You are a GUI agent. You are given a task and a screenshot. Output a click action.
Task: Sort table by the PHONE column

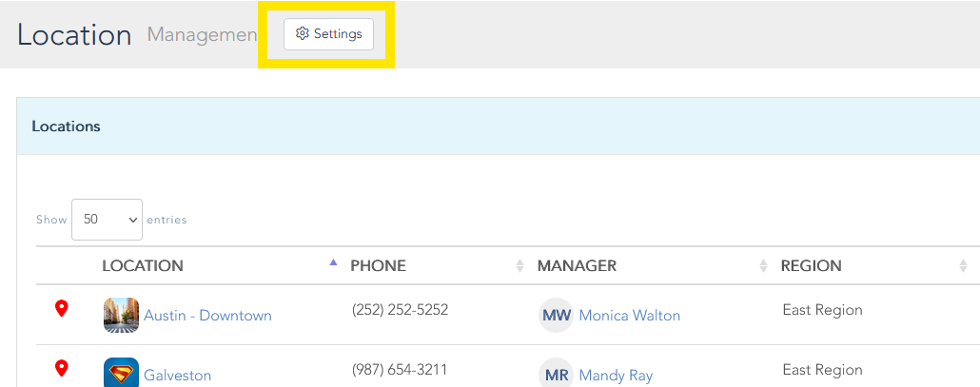pos(378,266)
